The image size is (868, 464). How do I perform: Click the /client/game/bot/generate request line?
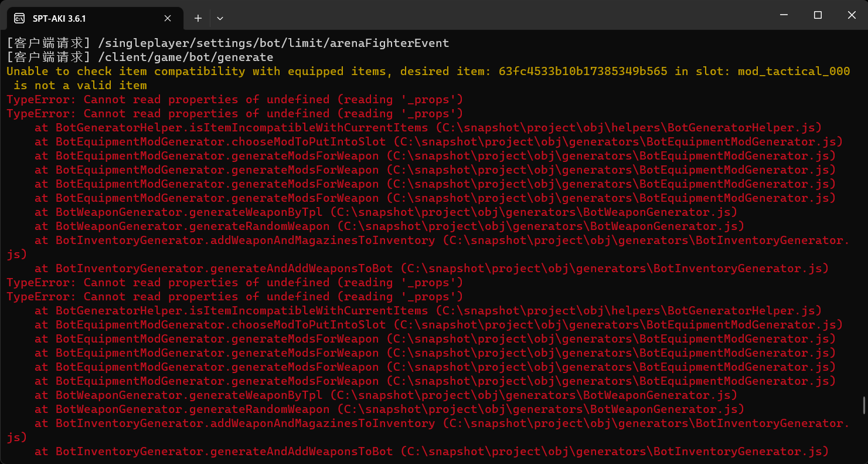pos(185,57)
